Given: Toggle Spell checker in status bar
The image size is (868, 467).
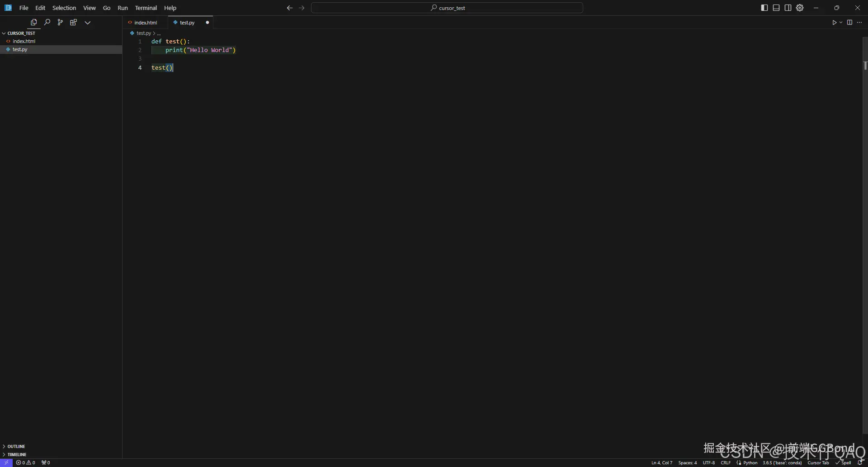Looking at the screenshot, I should 844,462.
